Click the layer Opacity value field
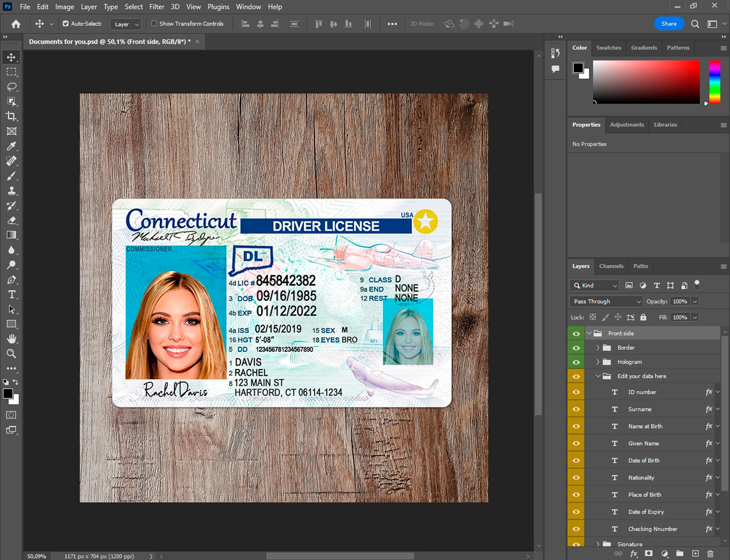Screen dimensions: 730x560 pyautogui.click(x=680, y=302)
